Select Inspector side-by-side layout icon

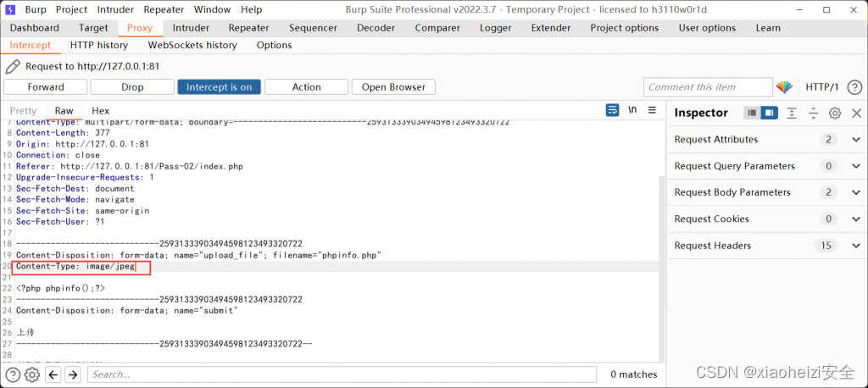[770, 113]
